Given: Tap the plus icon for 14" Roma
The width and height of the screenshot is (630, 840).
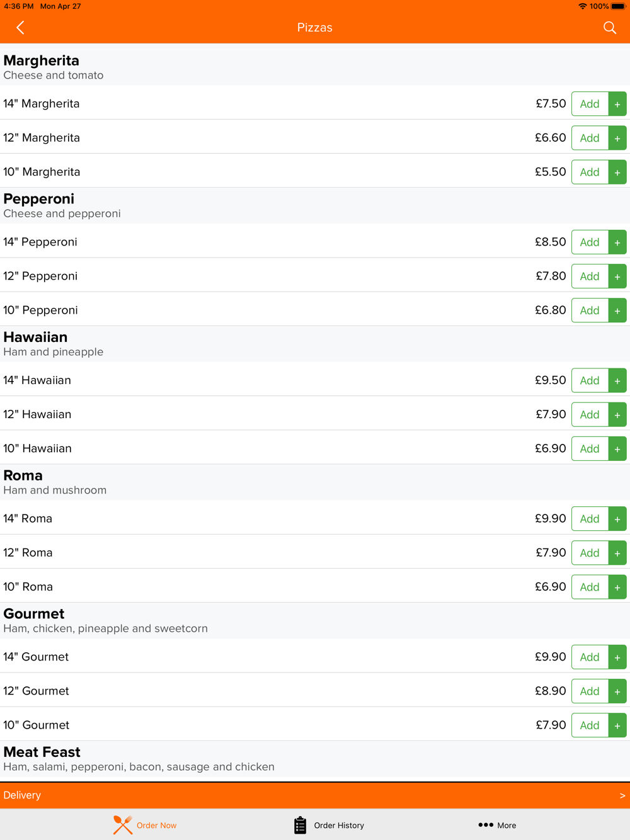Looking at the screenshot, I should point(617,519).
